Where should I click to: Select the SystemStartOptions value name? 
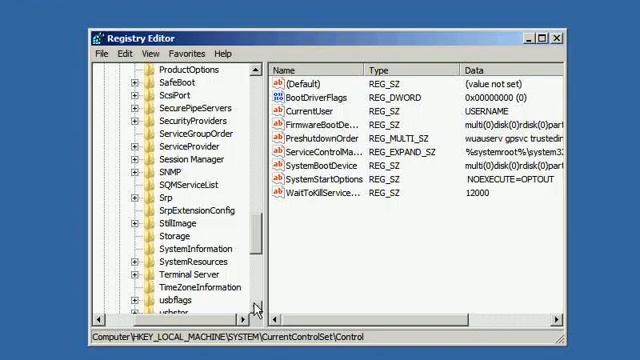pyautogui.click(x=324, y=179)
